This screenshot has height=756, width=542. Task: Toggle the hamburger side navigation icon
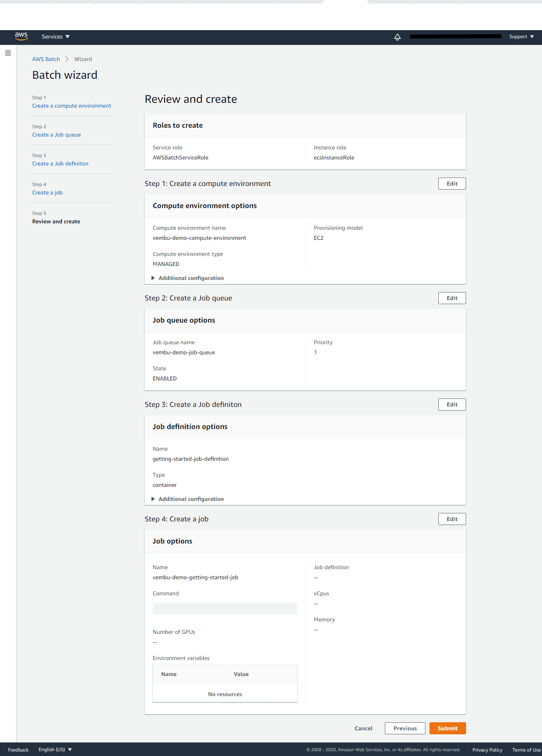coord(8,53)
